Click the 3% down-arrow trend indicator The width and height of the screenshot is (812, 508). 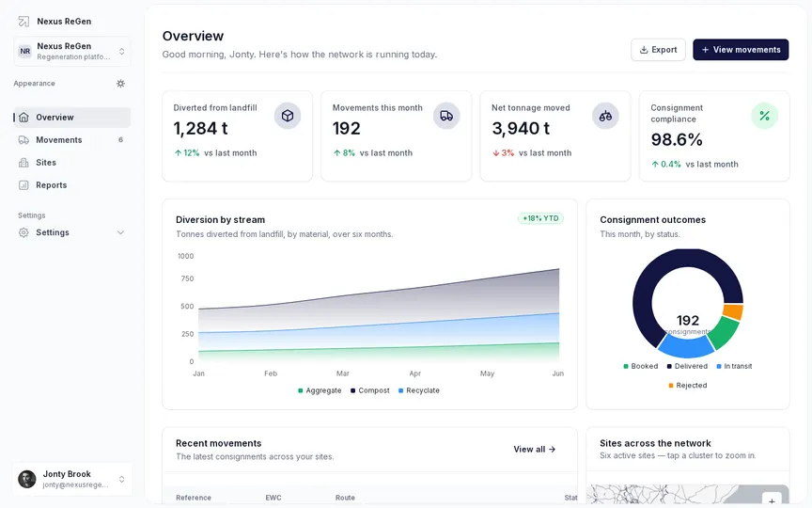coord(504,153)
